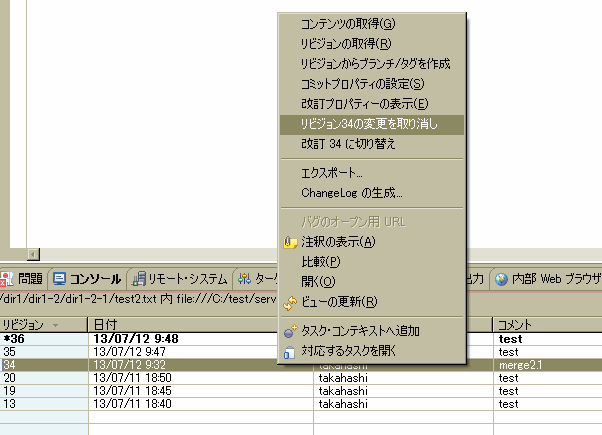Choose 対応するタスクを開く
The width and height of the screenshot is (602, 435).
[372, 351]
